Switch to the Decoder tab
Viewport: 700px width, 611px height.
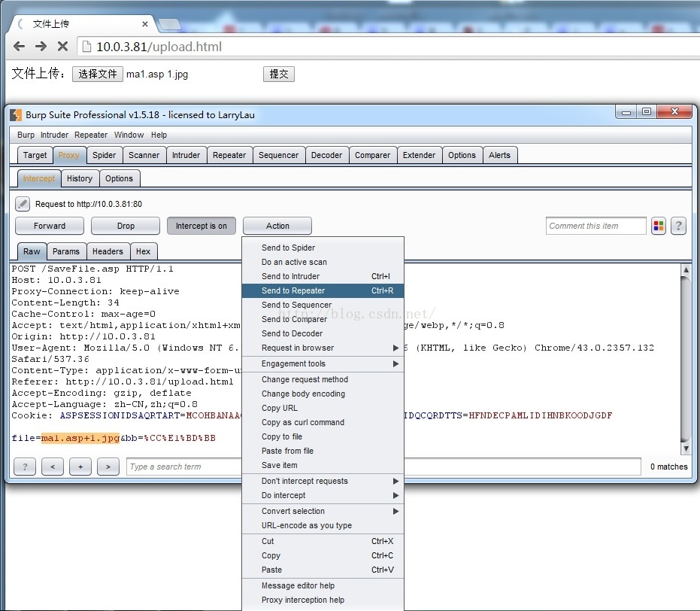(326, 155)
